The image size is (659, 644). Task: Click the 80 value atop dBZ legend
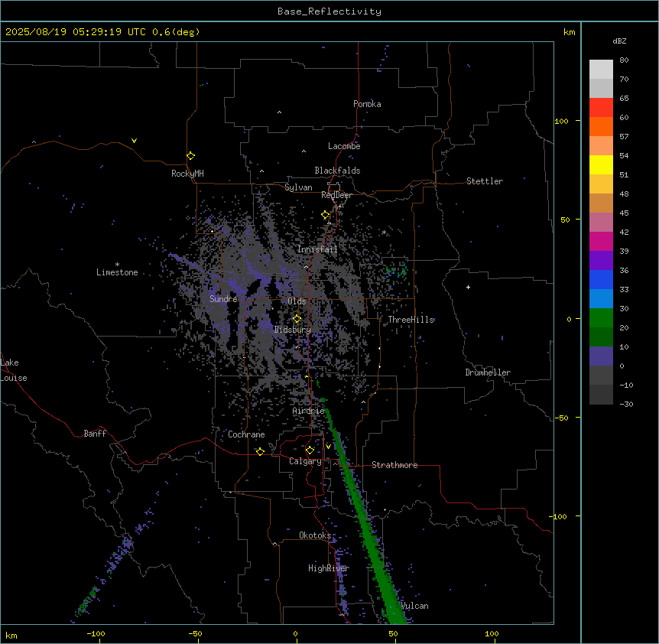point(624,60)
